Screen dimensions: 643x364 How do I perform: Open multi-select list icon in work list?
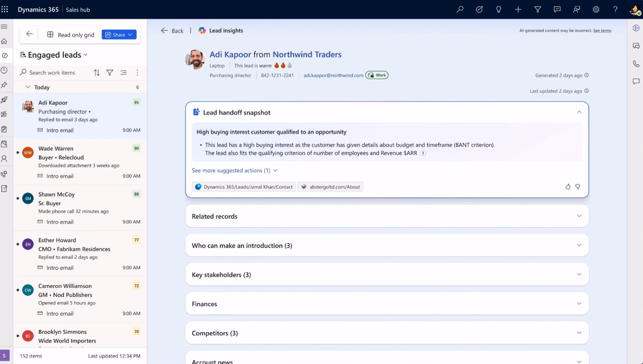(124, 73)
